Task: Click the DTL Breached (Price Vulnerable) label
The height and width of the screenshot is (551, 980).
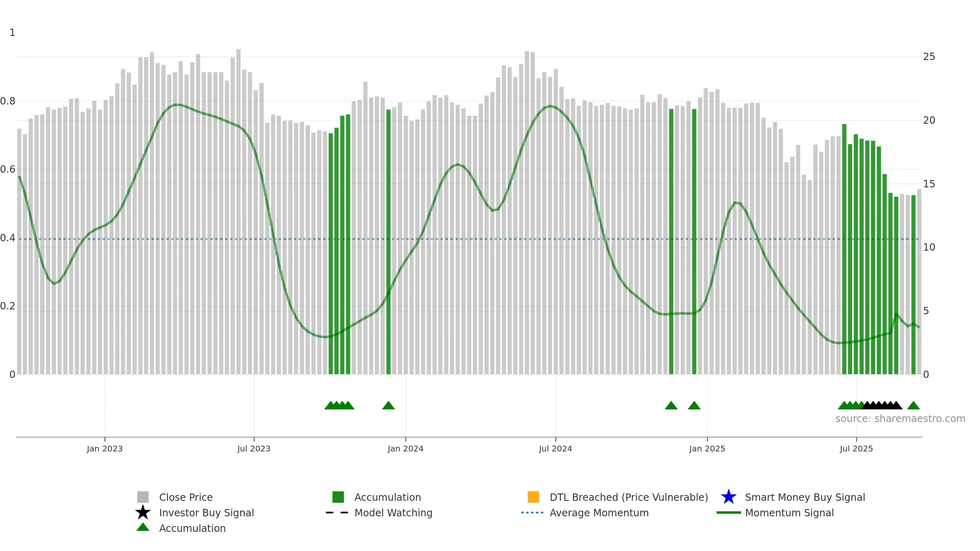Action: 629,497
